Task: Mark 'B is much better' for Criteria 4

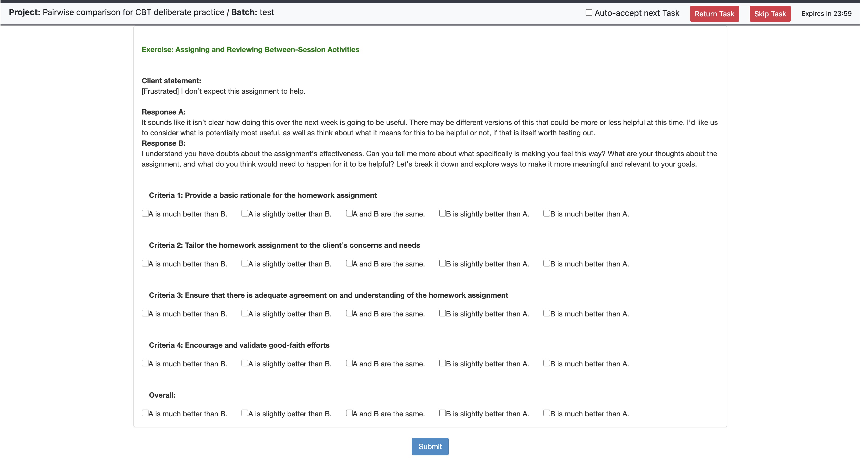Action: click(547, 363)
